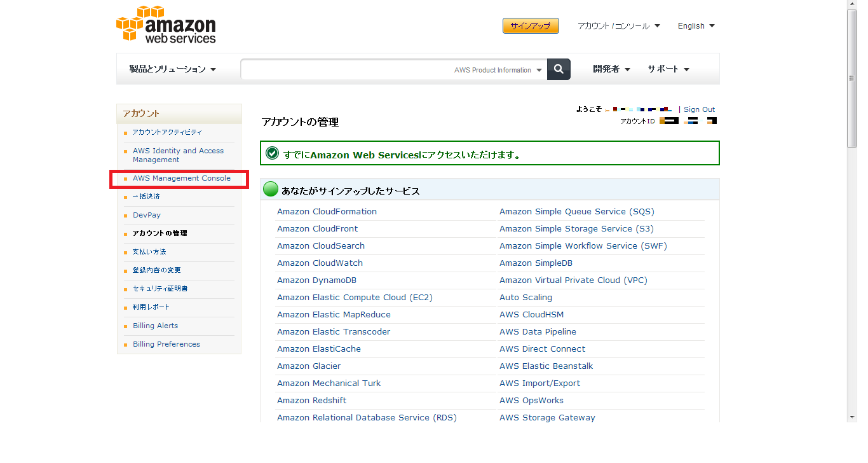Click the scrollbar down arrow
The height and width of the screenshot is (463, 868).
coord(852,417)
